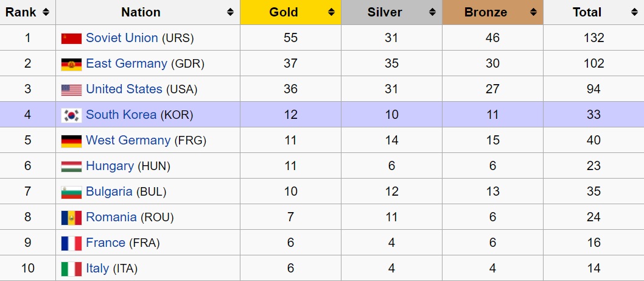Sort table by Rank column arrows
Screen dimensions: 644x281
[x=46, y=12]
